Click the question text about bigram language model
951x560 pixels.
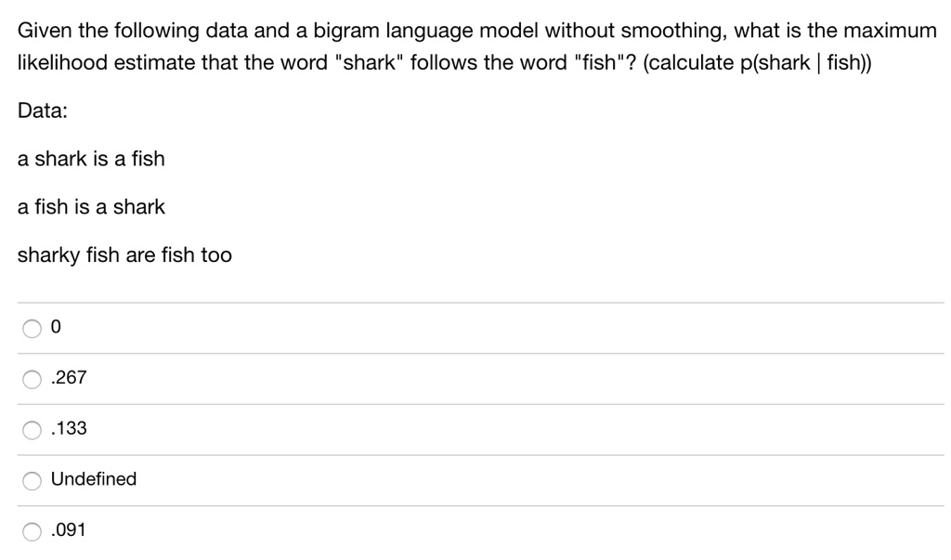tap(371, 31)
